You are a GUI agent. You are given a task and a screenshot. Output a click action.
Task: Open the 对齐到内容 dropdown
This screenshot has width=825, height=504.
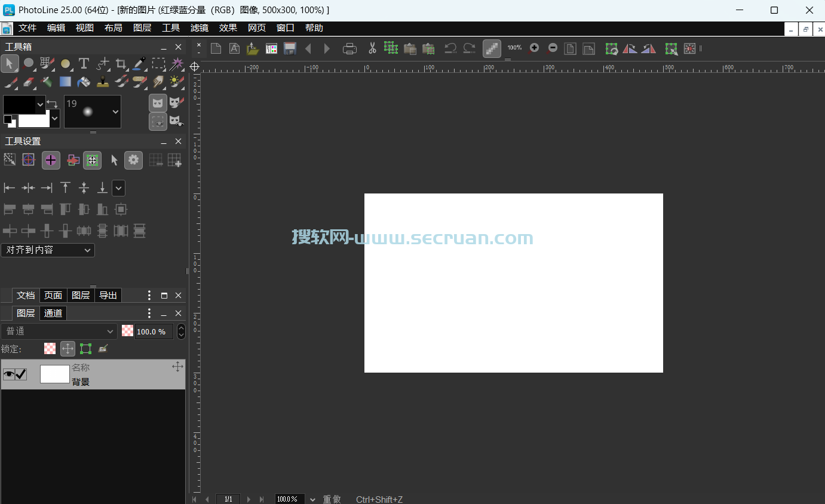48,250
